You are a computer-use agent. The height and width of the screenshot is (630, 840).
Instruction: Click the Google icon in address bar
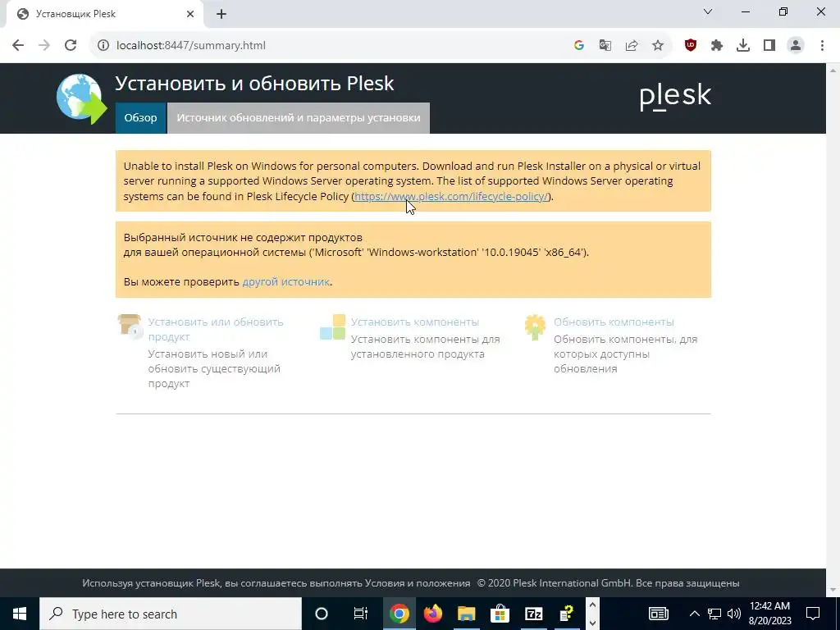click(x=578, y=46)
